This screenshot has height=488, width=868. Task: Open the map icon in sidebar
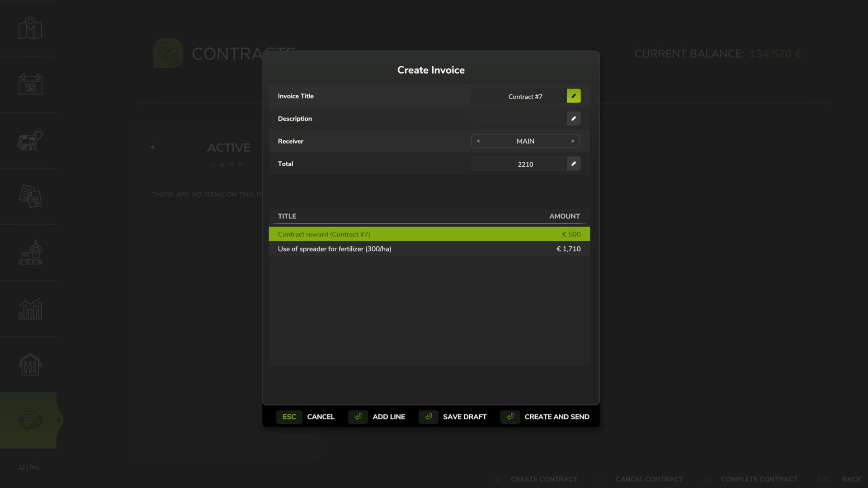(30, 28)
